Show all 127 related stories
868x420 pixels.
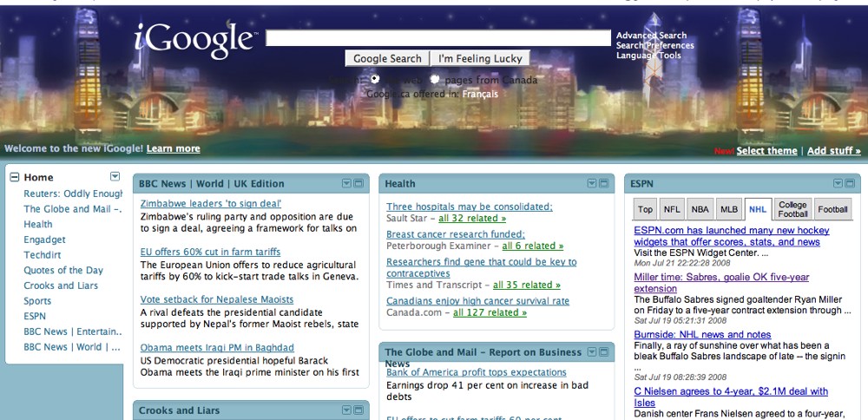490,312
